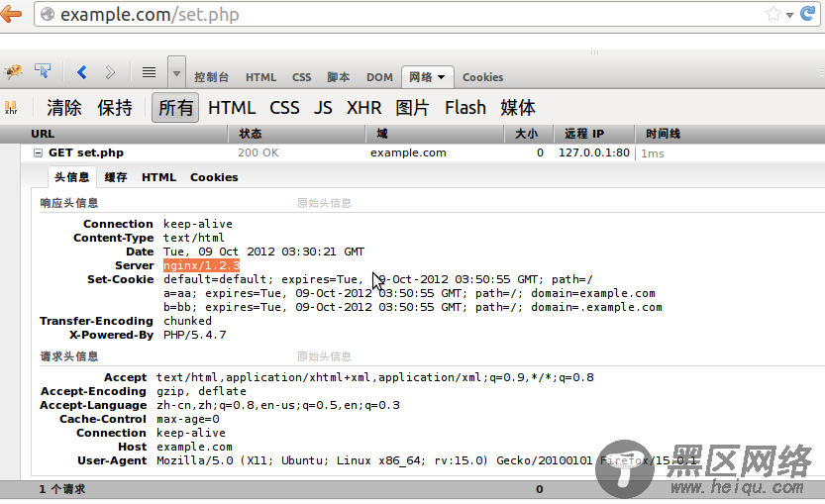
Task: Open the 网络 tab options dropdown
Action: pos(442,77)
